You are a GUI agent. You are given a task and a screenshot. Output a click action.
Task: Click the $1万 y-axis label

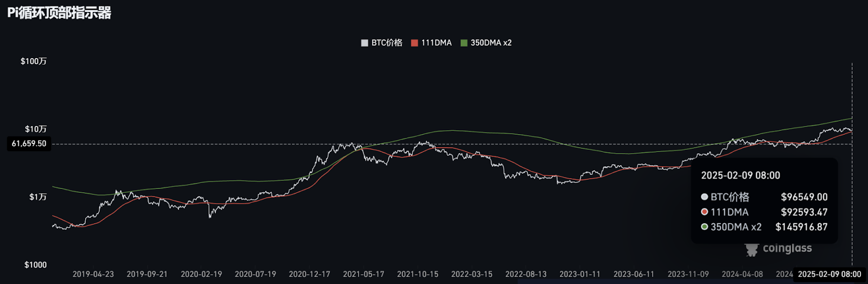point(38,197)
